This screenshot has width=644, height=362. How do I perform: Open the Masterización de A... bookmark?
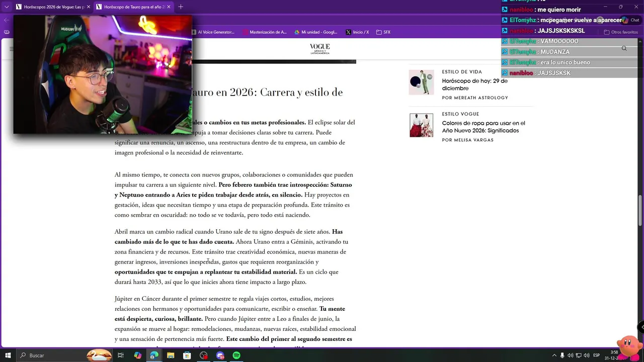pos(265,32)
